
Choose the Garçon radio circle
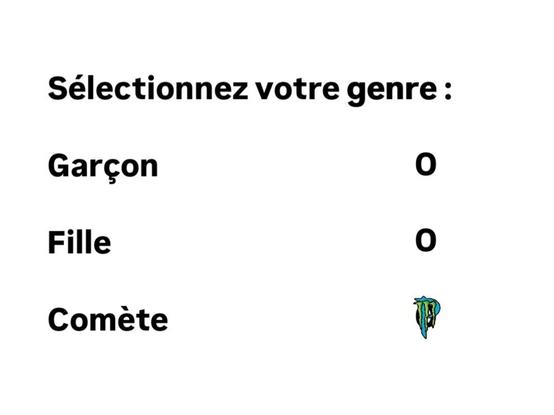[426, 164]
